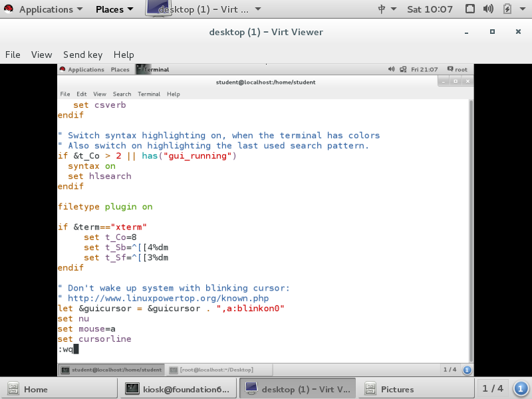Open Virt Viewer File menu
The width and height of the screenshot is (532, 399).
[x=13, y=55]
